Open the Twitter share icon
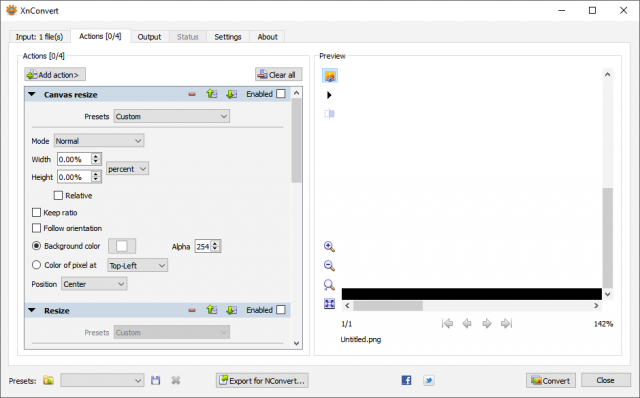 (429, 380)
